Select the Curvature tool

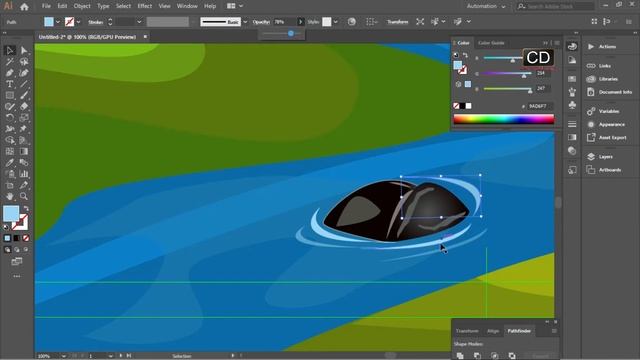24,73
